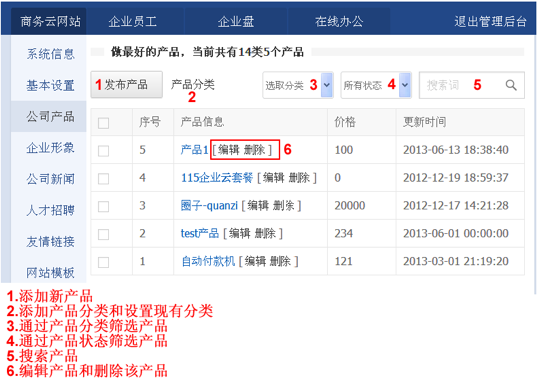
Task: Switch to the 企业盘 tab
Action: [236, 21]
